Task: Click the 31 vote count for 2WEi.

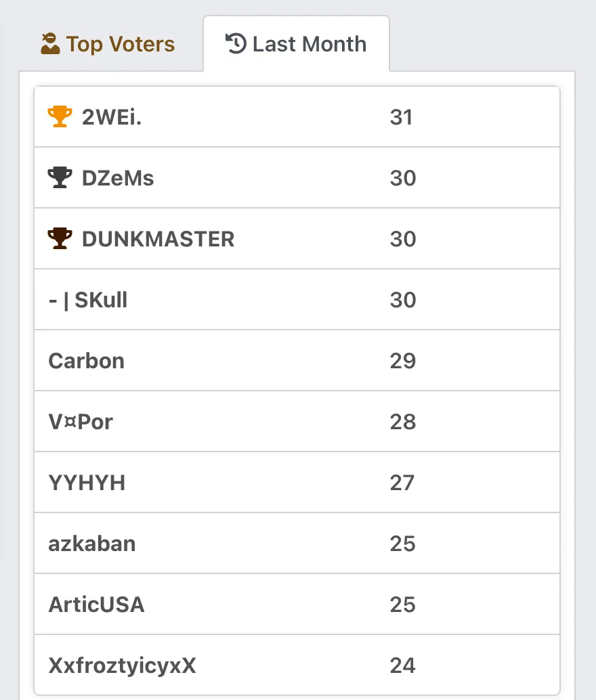Action: pyautogui.click(x=401, y=117)
